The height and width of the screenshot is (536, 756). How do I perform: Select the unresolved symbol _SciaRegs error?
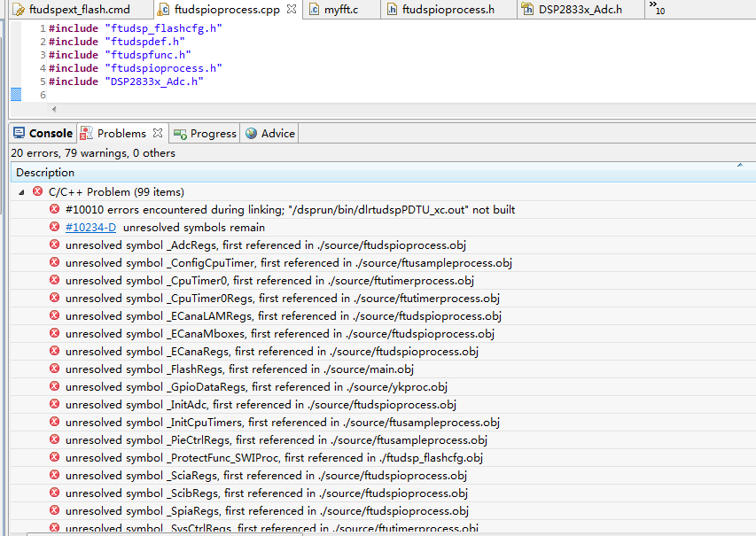click(x=383, y=476)
